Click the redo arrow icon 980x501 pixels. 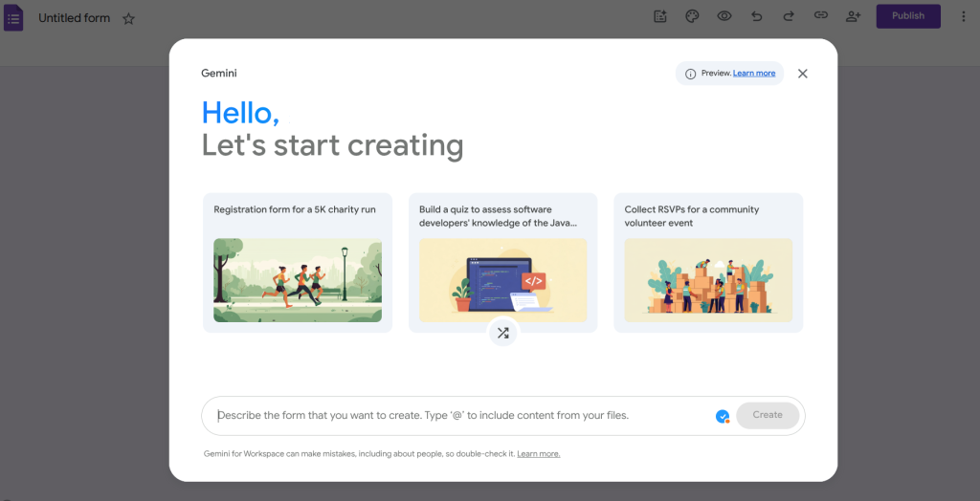click(x=789, y=16)
